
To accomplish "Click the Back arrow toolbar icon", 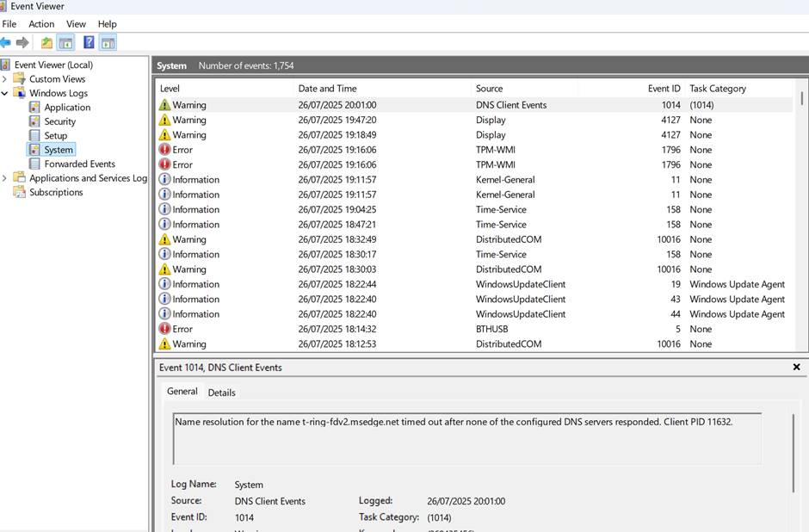I will (x=5, y=42).
